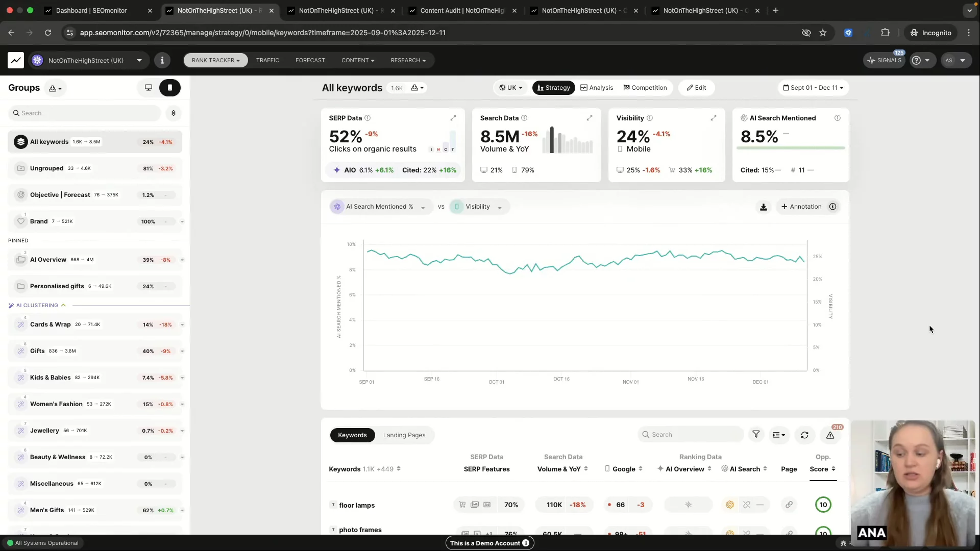
Task: Open the keyword filter funnel icon
Action: click(756, 435)
